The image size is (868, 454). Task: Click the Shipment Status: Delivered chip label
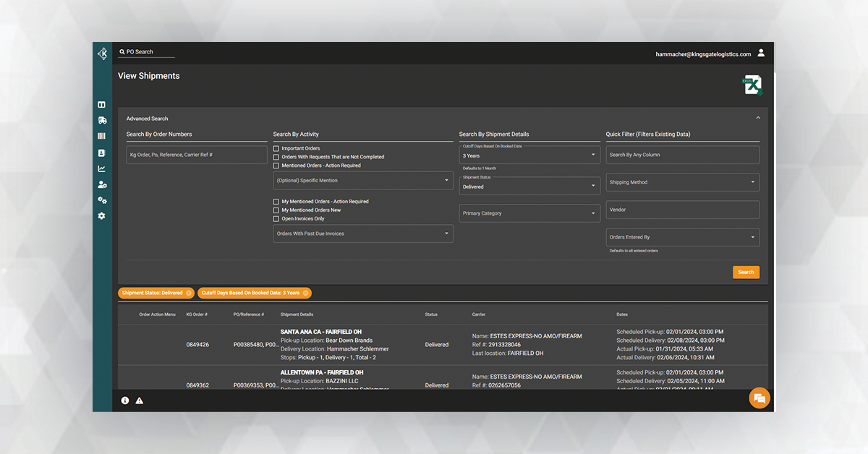(152, 293)
